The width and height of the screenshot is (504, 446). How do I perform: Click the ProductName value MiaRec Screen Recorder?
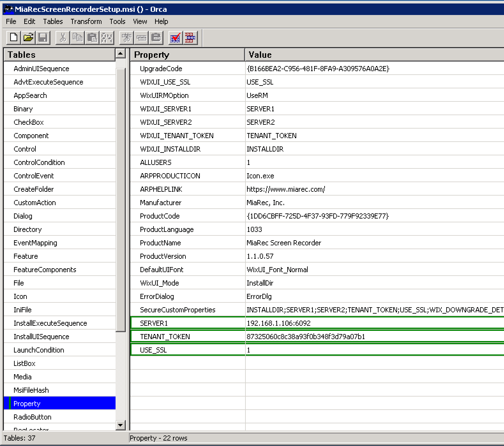pos(284,243)
